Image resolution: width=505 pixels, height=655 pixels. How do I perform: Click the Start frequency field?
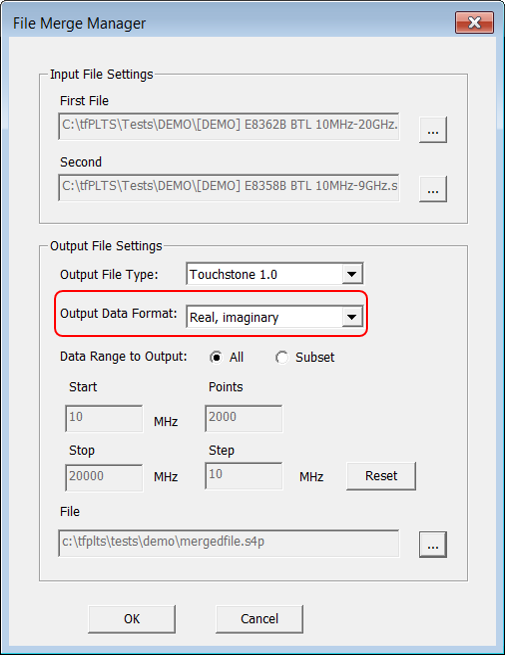[104, 418]
